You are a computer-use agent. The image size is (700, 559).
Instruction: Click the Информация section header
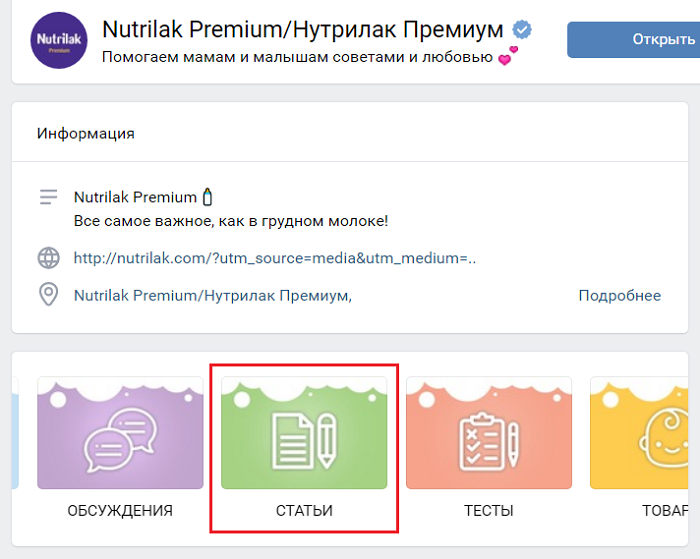click(x=86, y=133)
